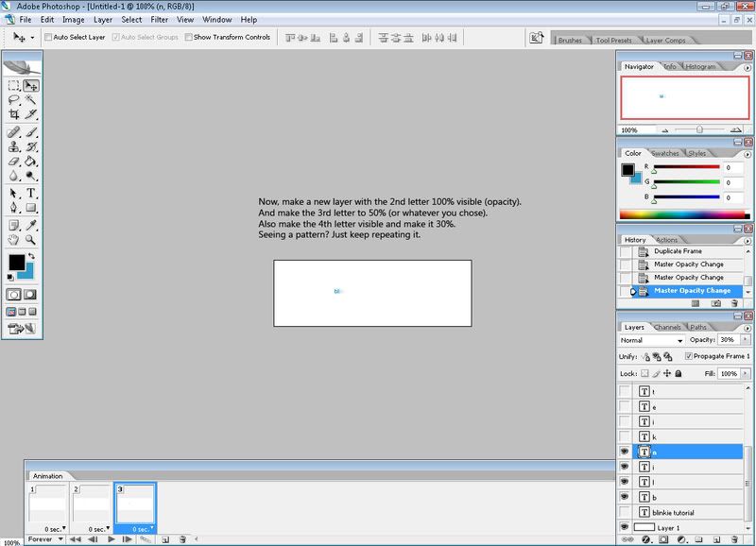Swap foreground and background colors icon

(32, 256)
